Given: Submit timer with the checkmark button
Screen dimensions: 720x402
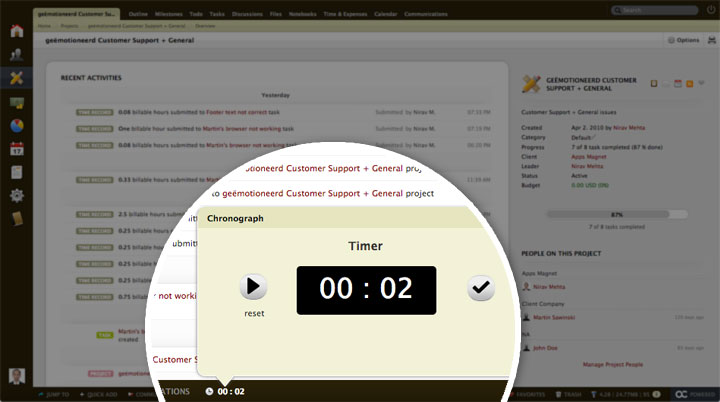Looking at the screenshot, I should click(x=481, y=288).
